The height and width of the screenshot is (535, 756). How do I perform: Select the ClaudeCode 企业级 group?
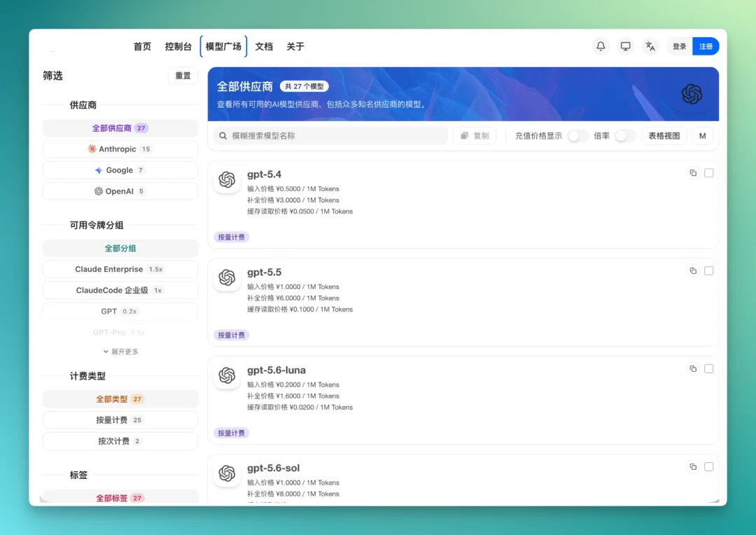pos(120,291)
